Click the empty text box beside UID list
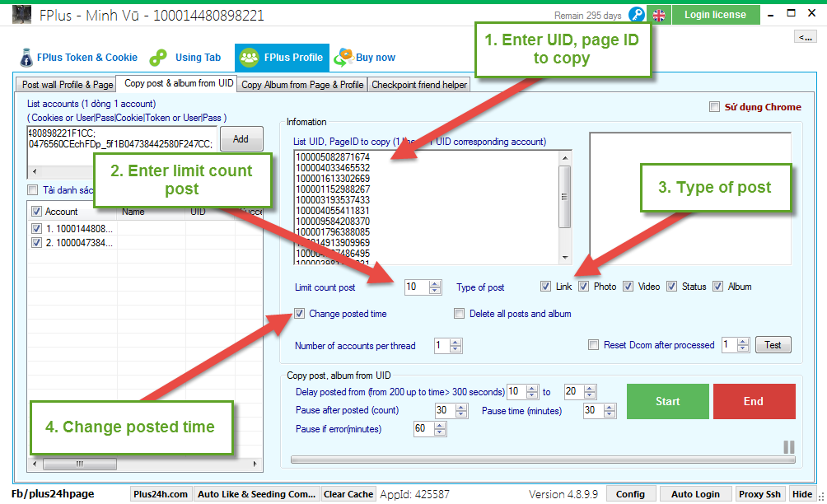Viewport: 827px width, 504px height. pyautogui.click(x=690, y=198)
